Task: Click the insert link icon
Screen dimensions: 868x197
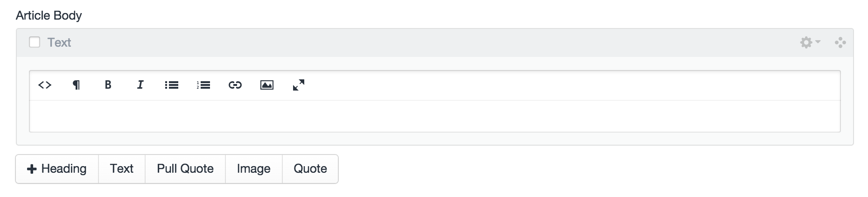Action: click(235, 85)
